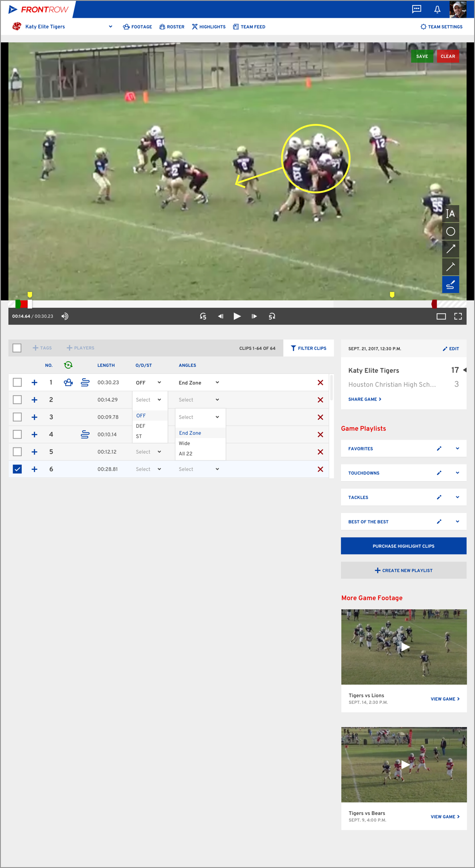Edit the Touchdowns playlist pencil
This screenshot has width=475, height=868.
coord(439,473)
